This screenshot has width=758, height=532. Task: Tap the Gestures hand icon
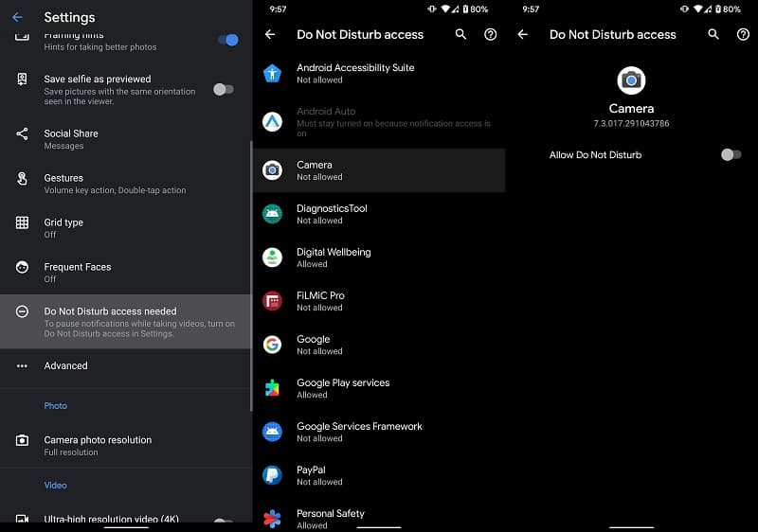(x=22, y=178)
